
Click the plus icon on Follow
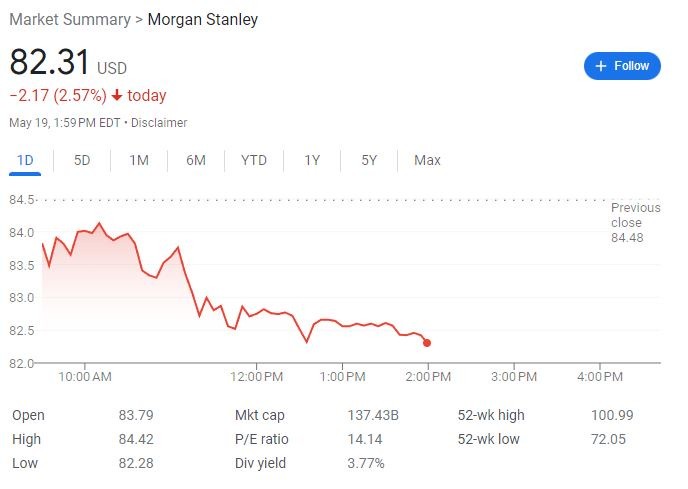pos(601,66)
